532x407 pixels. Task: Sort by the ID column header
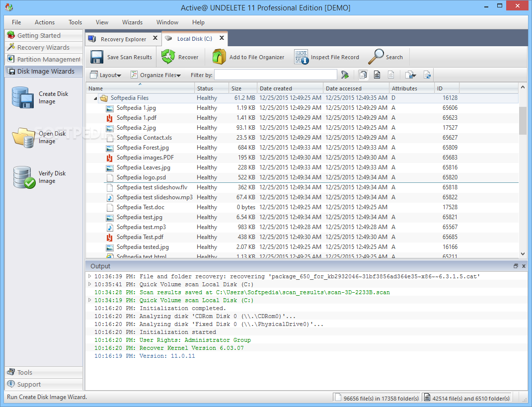pos(447,88)
